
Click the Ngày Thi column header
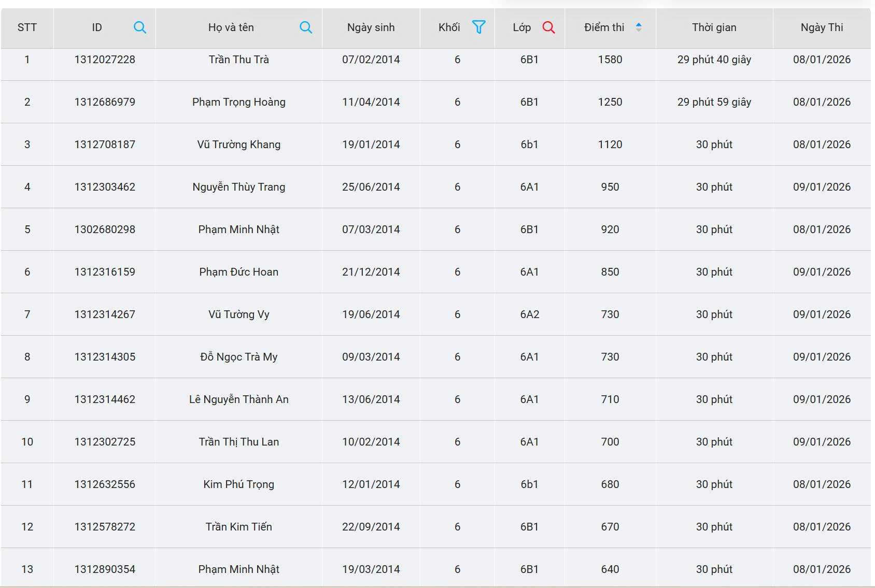click(x=822, y=27)
